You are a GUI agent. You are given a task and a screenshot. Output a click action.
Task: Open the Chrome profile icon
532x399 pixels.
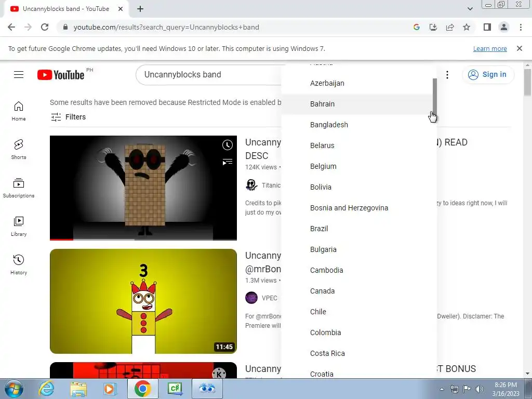click(x=504, y=27)
